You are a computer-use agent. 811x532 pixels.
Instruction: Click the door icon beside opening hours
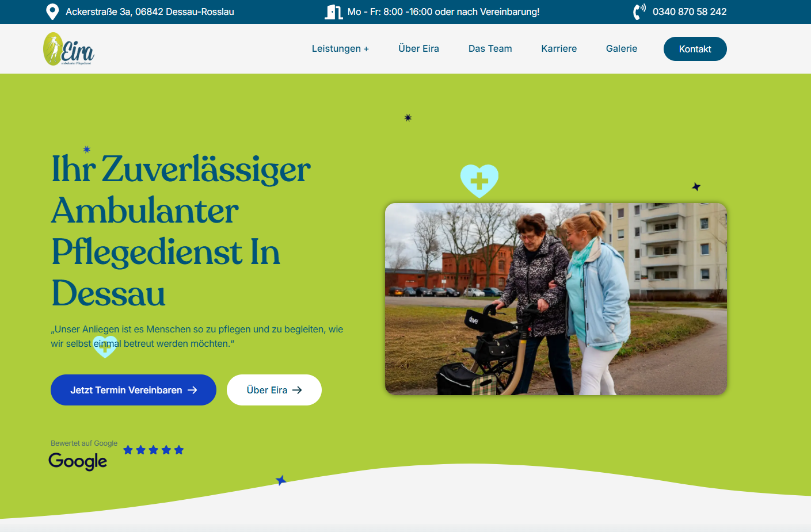334,12
